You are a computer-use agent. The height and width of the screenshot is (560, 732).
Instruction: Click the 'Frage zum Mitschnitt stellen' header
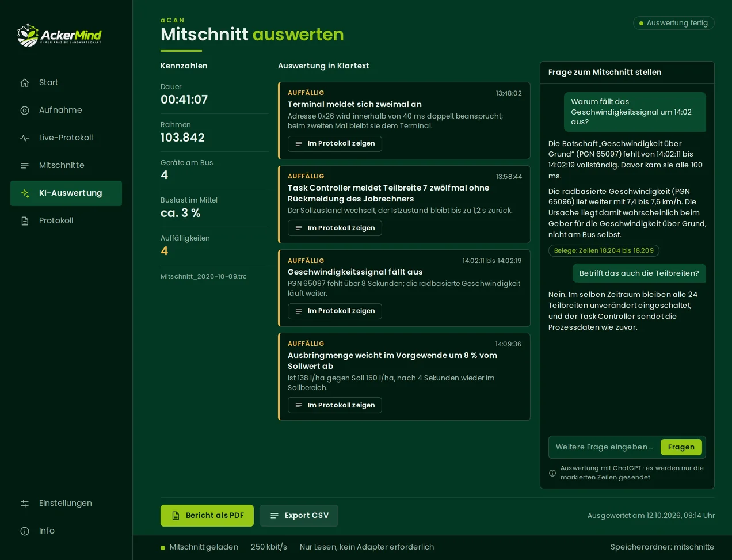point(605,72)
